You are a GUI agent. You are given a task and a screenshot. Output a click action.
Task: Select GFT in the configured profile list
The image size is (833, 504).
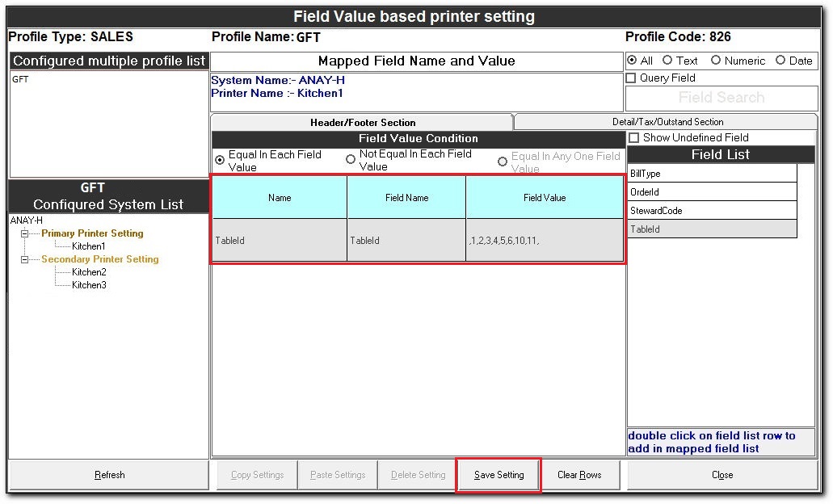[20, 80]
